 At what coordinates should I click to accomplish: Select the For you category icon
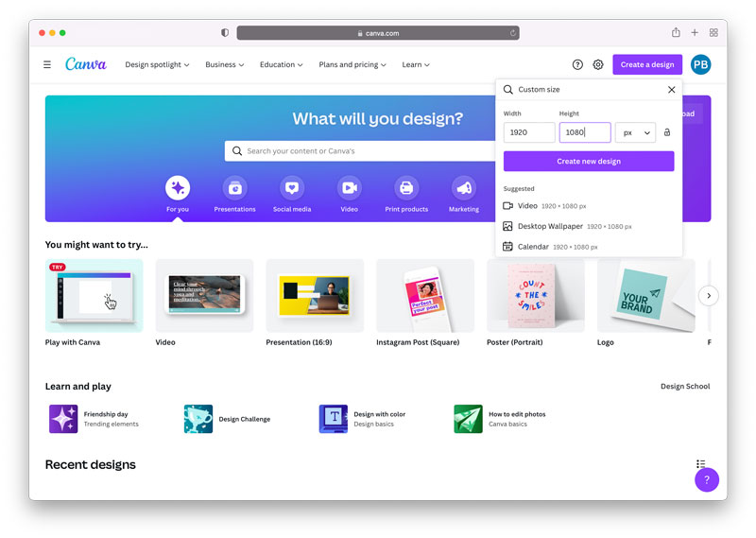coord(178,188)
